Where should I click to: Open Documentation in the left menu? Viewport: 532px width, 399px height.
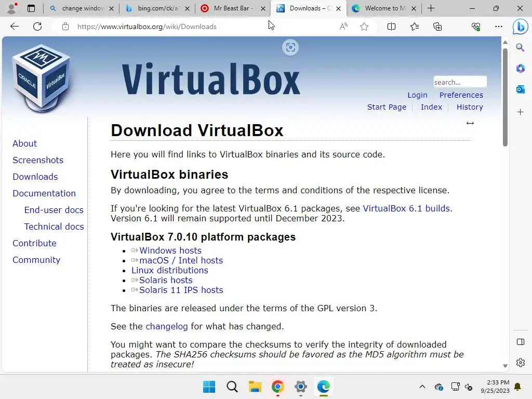tap(44, 193)
